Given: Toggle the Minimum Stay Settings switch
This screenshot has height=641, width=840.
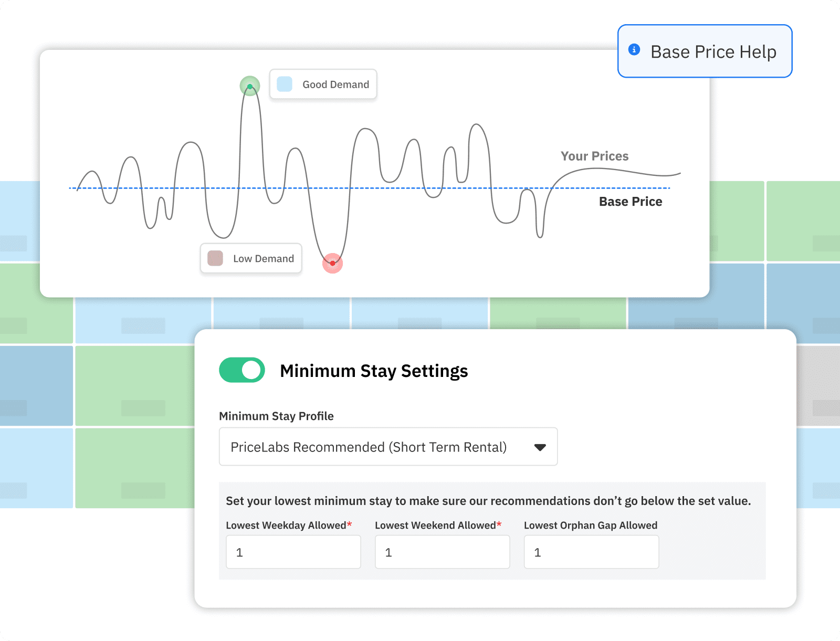Looking at the screenshot, I should point(242,370).
